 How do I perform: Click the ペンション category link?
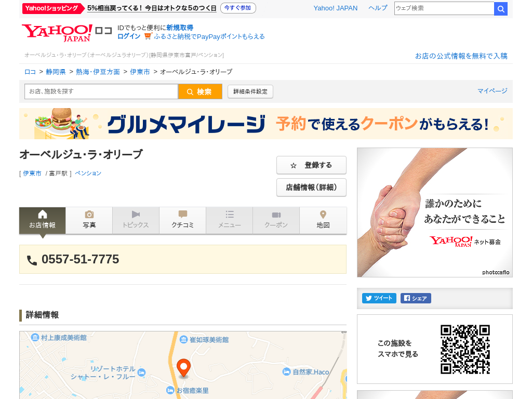coord(88,174)
